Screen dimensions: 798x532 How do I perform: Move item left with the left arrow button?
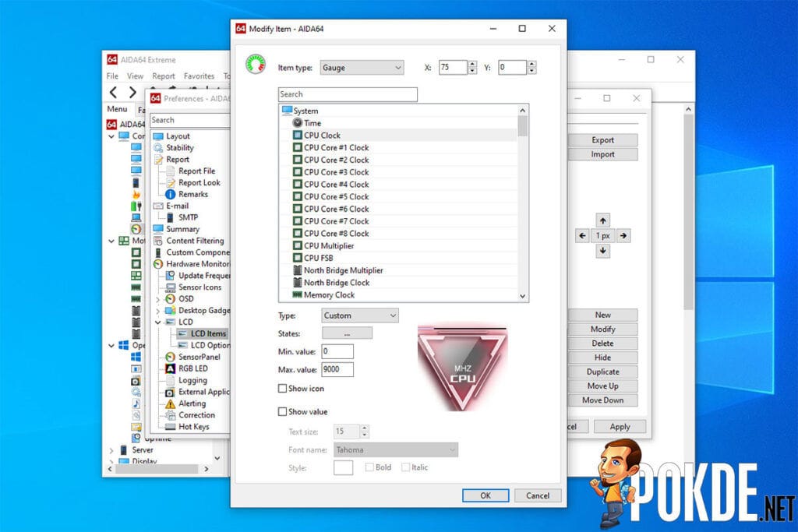(583, 235)
